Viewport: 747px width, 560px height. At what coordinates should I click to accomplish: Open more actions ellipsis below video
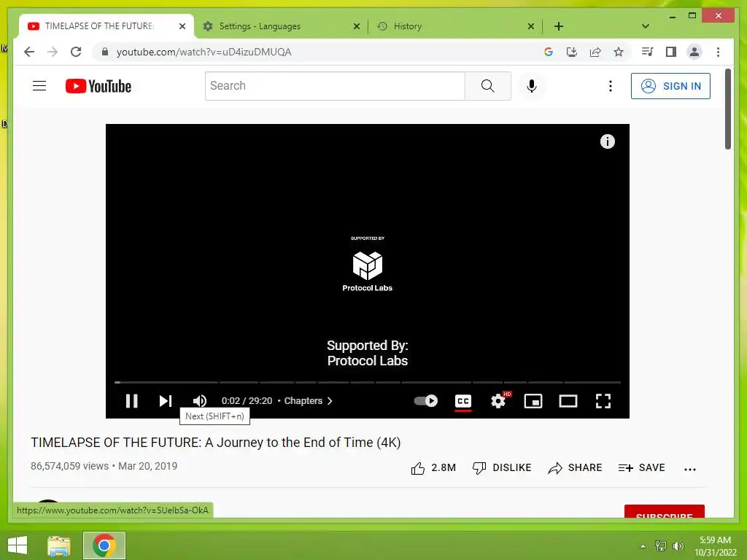(x=690, y=469)
